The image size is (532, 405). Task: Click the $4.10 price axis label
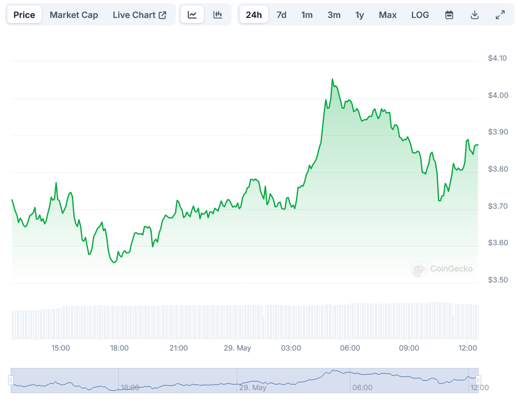pos(497,58)
